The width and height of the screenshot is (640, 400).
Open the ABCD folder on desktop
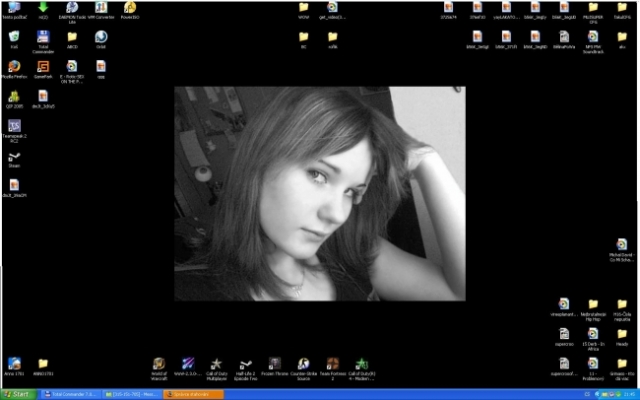click(x=72, y=40)
